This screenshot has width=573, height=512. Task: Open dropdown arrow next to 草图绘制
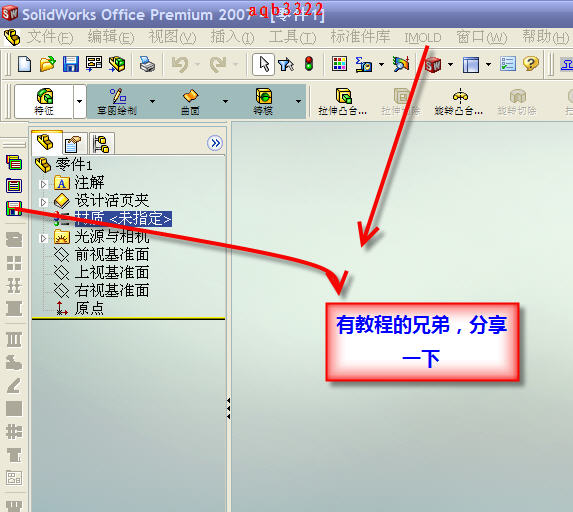(x=152, y=101)
